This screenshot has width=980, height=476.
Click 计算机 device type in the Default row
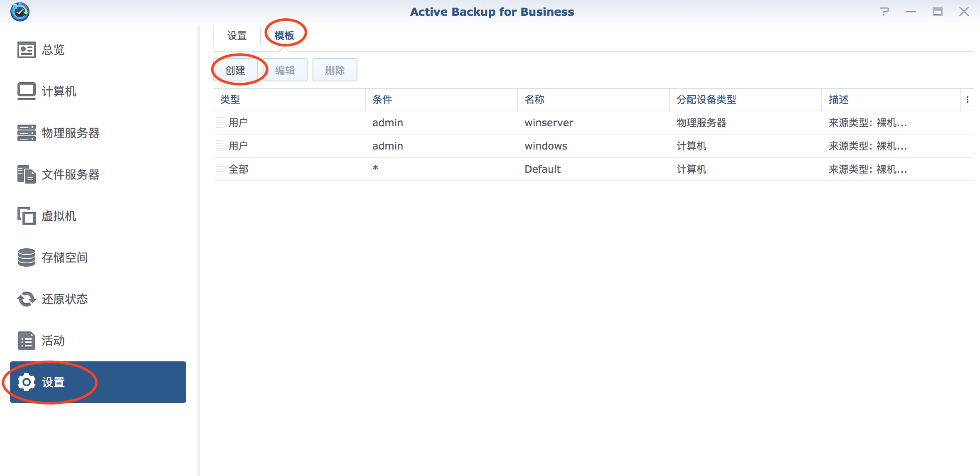point(692,169)
